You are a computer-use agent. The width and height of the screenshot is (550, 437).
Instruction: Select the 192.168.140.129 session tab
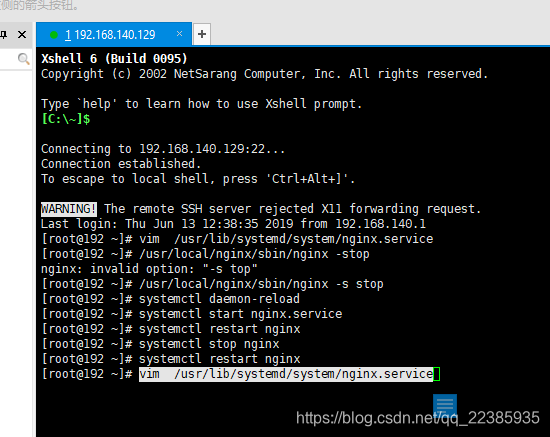[114, 34]
